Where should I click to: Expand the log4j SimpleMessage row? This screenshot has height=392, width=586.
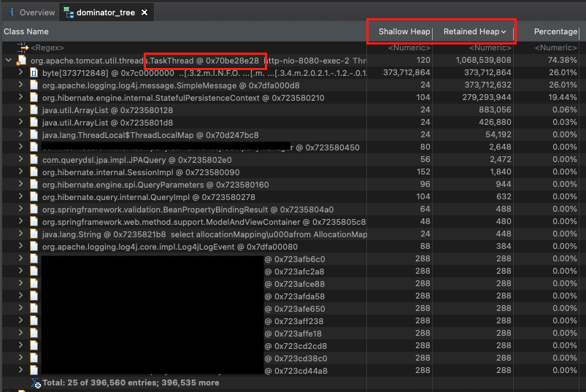click(21, 85)
